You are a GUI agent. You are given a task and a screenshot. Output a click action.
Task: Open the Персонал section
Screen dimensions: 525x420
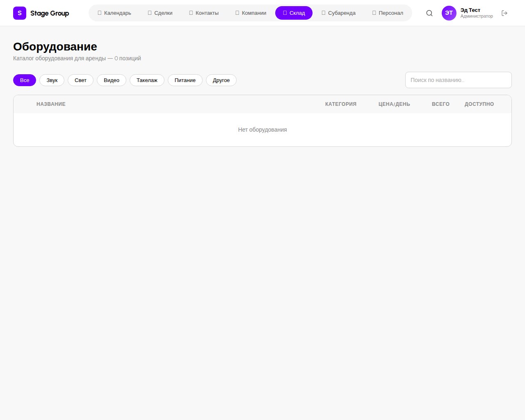[387, 13]
